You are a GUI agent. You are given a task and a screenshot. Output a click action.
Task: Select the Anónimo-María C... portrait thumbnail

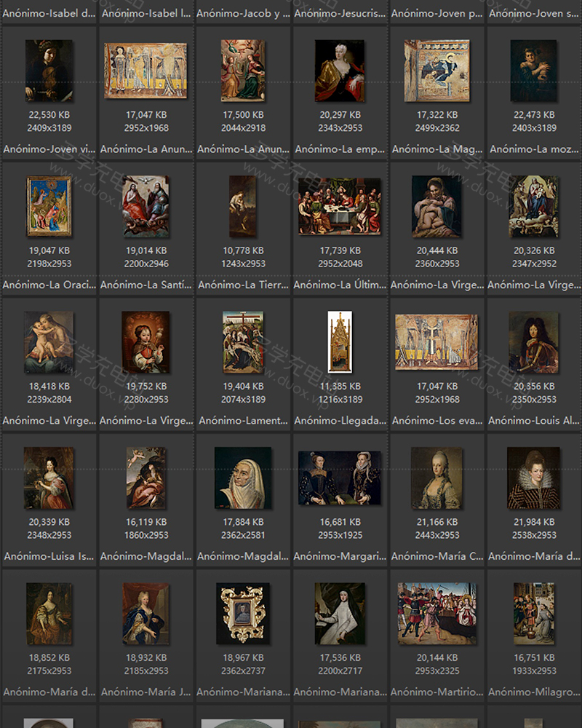tap(436, 478)
